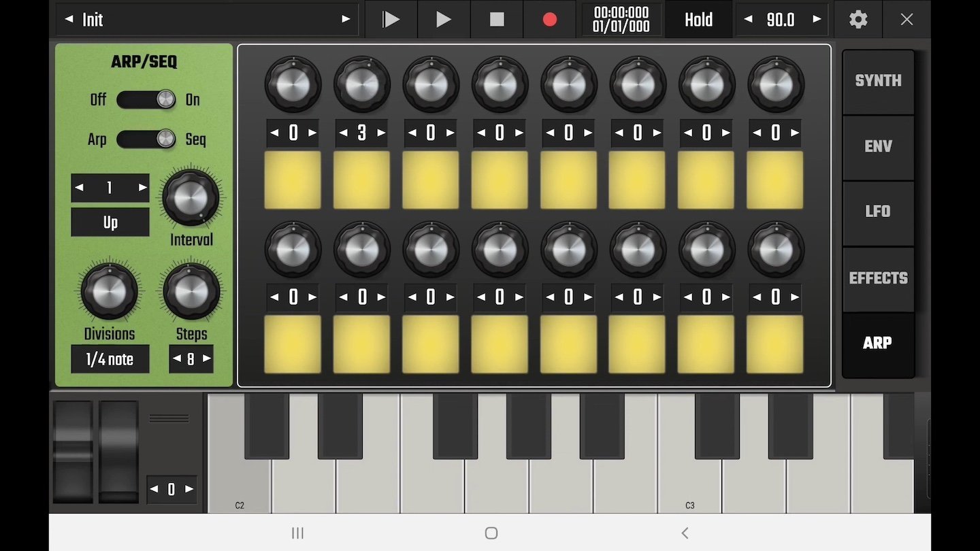Toggle the second top-row pad under value 3
This screenshot has width=980, height=551.
click(361, 180)
